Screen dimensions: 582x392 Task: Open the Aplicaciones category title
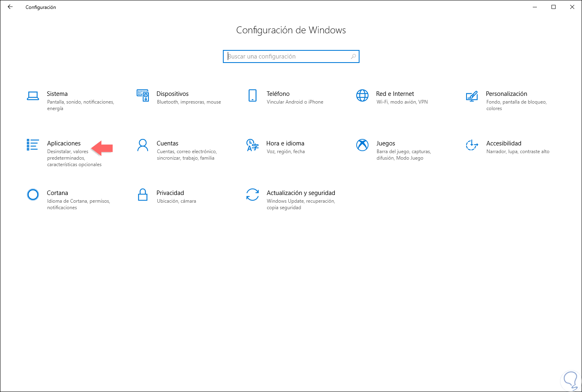tap(64, 143)
